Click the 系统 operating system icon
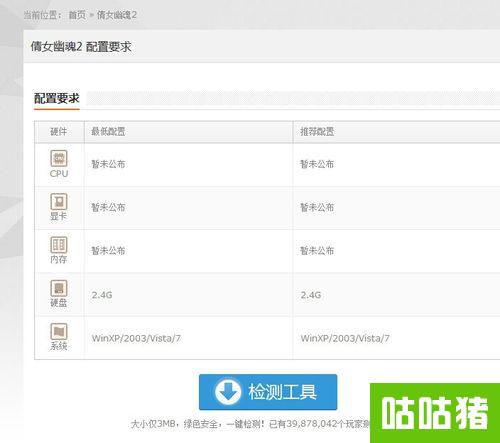This screenshot has height=443, width=500. (59, 331)
